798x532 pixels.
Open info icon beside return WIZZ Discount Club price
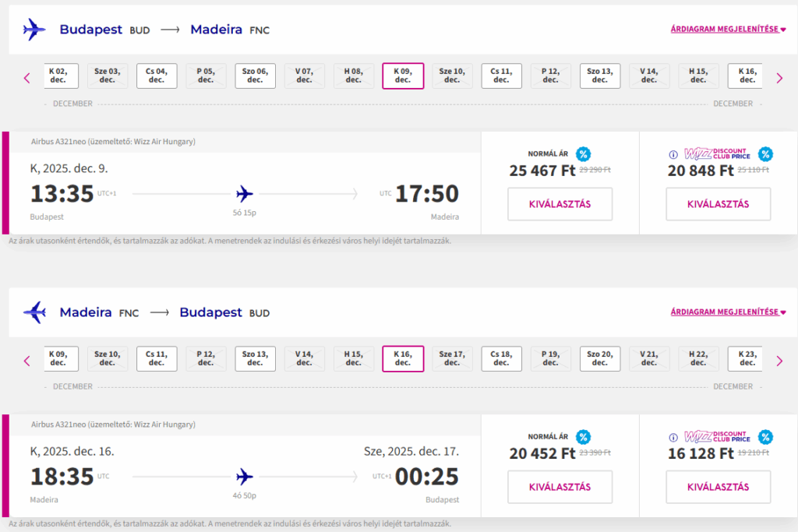click(673, 438)
